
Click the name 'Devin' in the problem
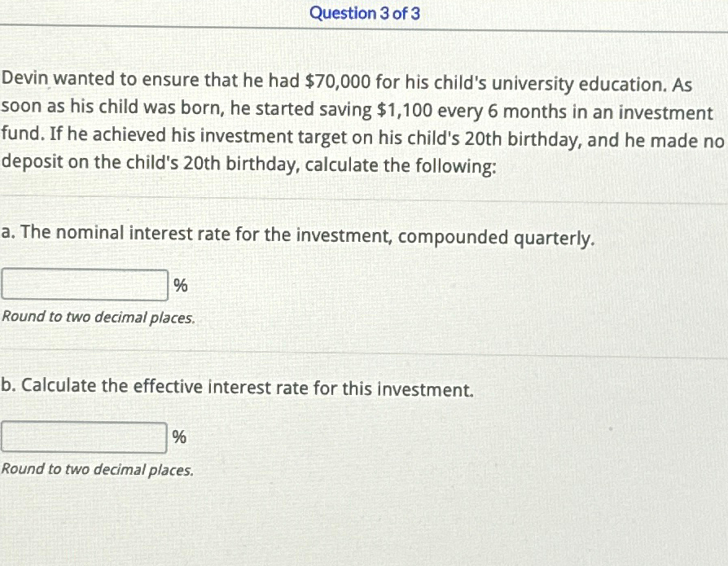pyautogui.click(x=26, y=80)
